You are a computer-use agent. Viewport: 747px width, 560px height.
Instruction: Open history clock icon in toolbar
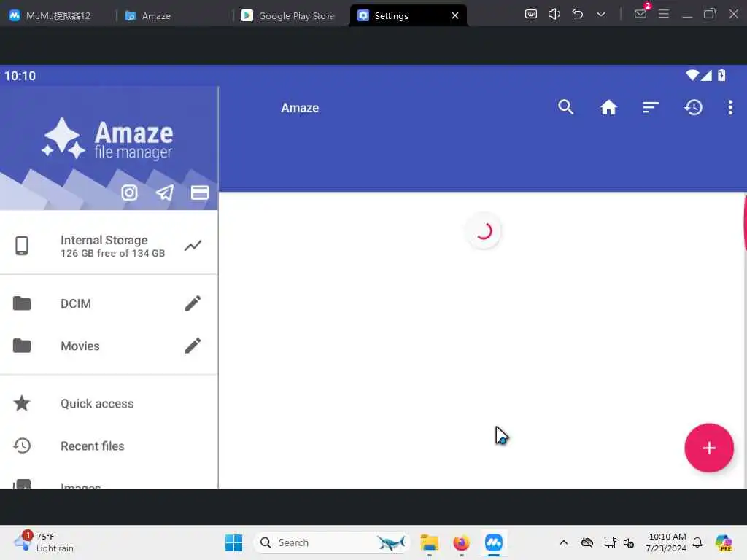click(693, 107)
